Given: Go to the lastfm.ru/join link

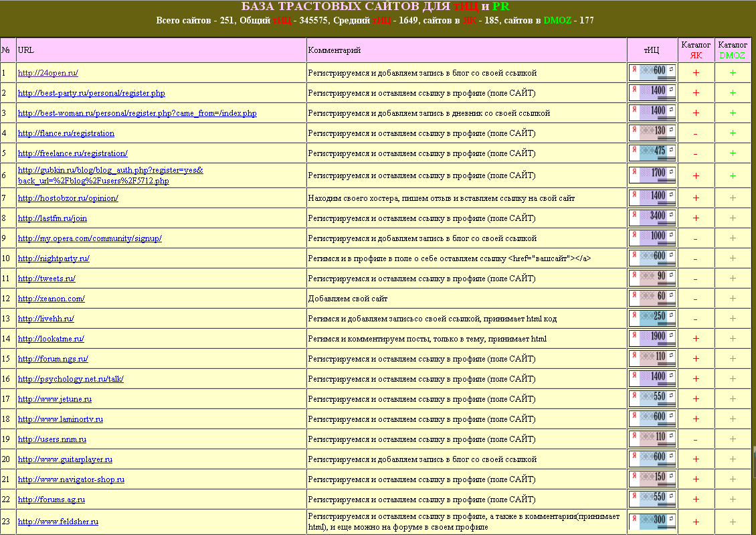Looking at the screenshot, I should pyautogui.click(x=52, y=218).
